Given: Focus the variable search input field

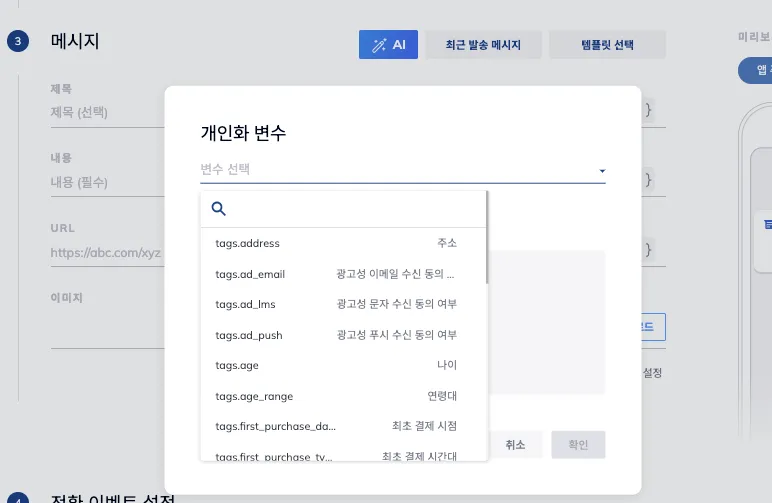Looking at the screenshot, I should [344, 209].
